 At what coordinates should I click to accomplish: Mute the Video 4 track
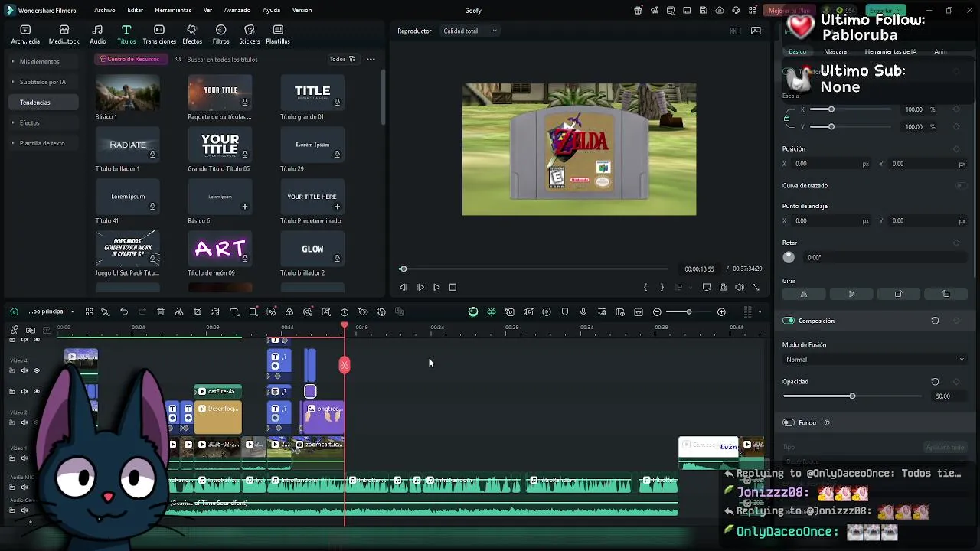pos(24,370)
